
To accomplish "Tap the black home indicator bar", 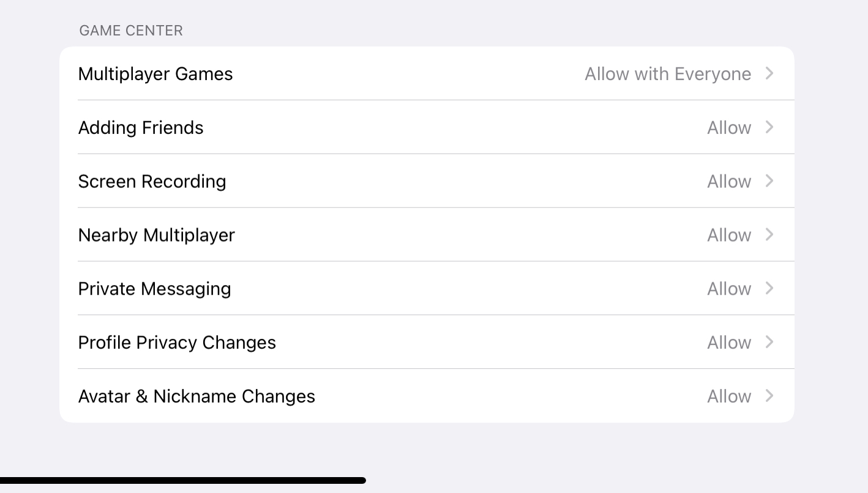I will click(182, 481).
